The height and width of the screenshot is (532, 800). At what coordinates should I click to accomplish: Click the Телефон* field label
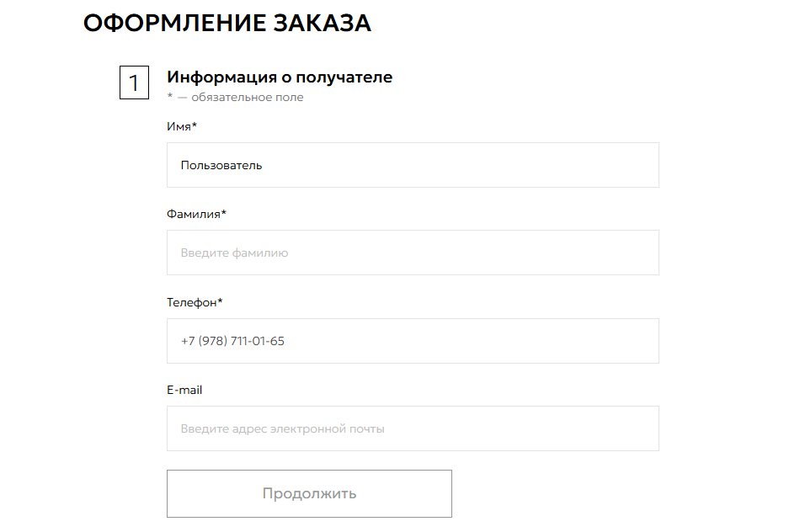coord(195,302)
